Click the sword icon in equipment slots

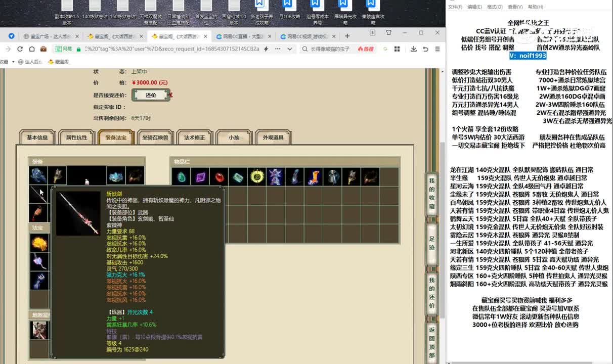38,195
